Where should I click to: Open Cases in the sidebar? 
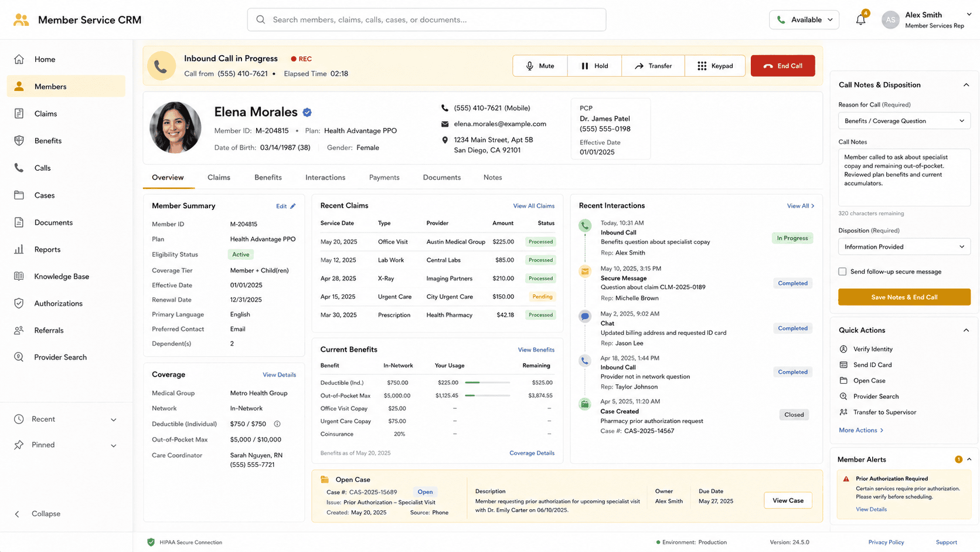click(66, 195)
